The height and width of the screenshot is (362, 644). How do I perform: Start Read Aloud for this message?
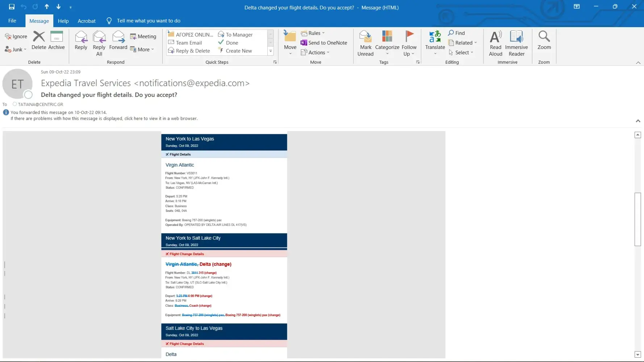tap(495, 43)
